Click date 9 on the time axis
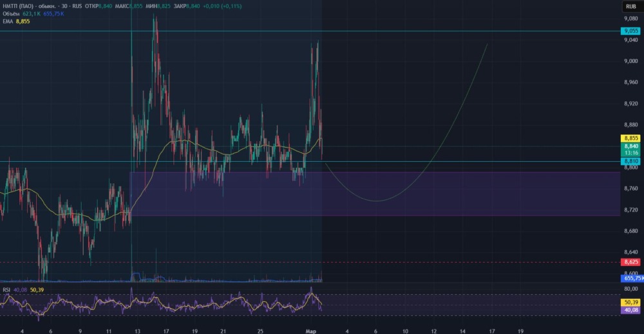The image size is (644, 334). point(80,330)
